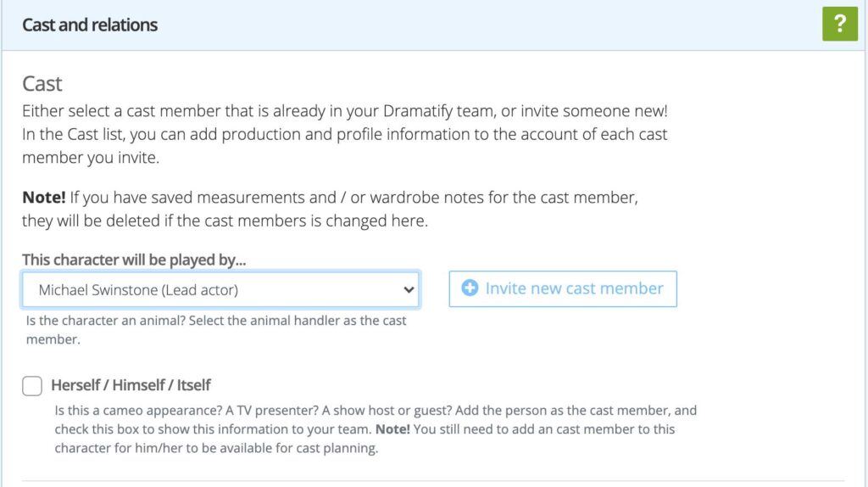
Task: Click the Herself / Himself / Itself label
Action: [x=131, y=385]
